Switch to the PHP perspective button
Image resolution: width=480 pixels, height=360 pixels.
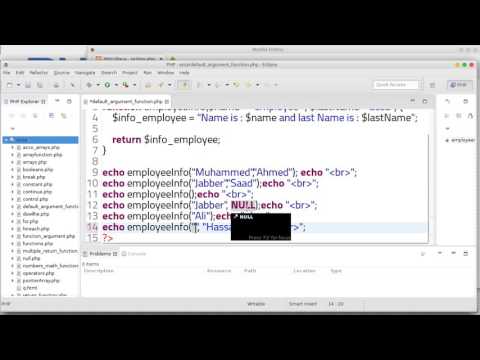(459, 85)
